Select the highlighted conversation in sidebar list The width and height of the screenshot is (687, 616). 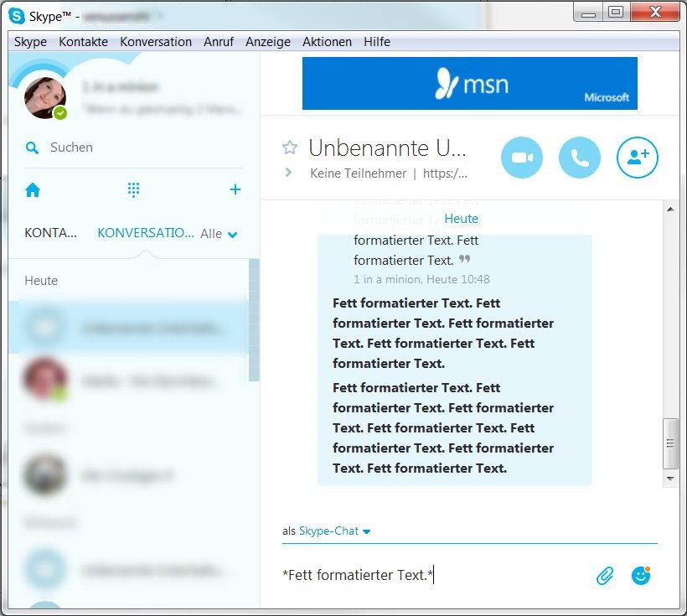click(x=128, y=327)
